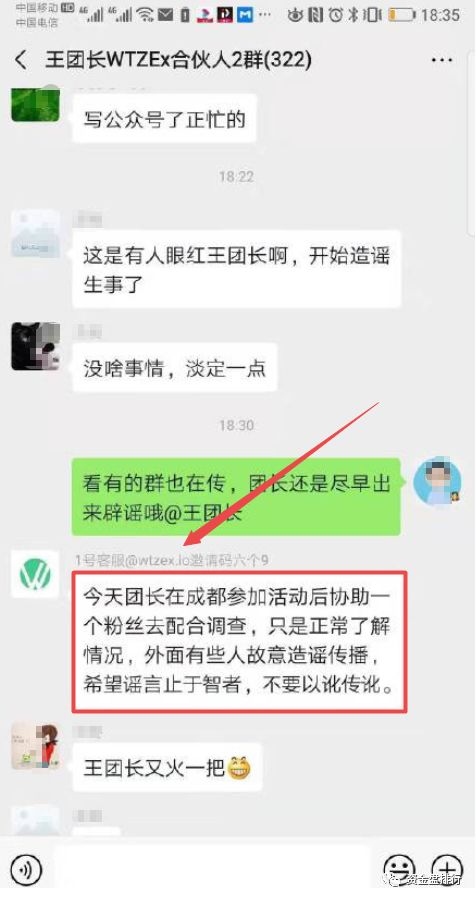The height and width of the screenshot is (900, 476).
Task: Tap the battery indicator in status bar
Action: pos(401,14)
